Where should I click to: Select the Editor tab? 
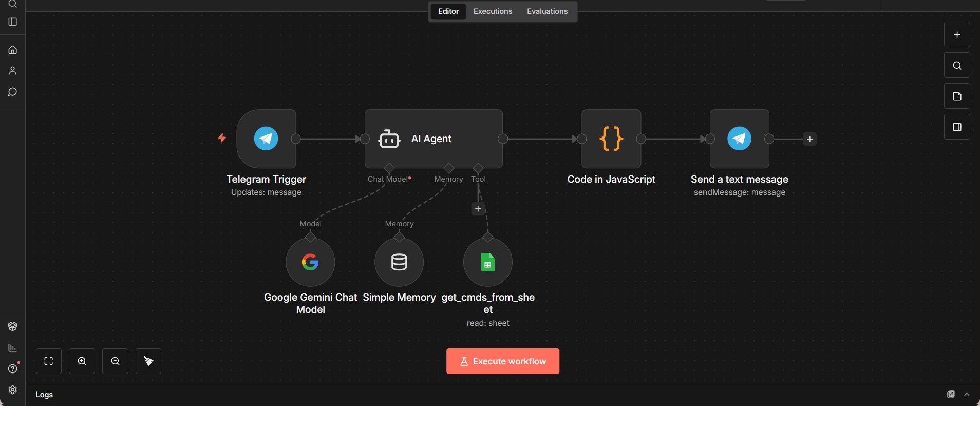[x=448, y=11]
